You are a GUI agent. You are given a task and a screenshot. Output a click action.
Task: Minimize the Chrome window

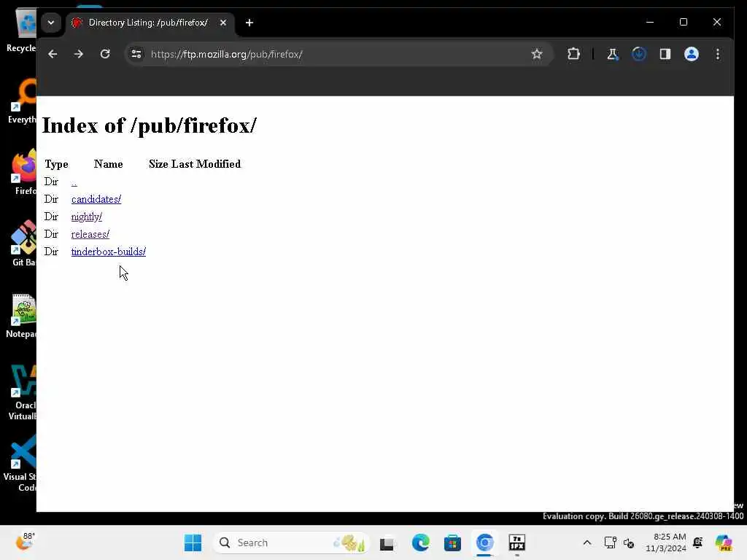coord(650,23)
